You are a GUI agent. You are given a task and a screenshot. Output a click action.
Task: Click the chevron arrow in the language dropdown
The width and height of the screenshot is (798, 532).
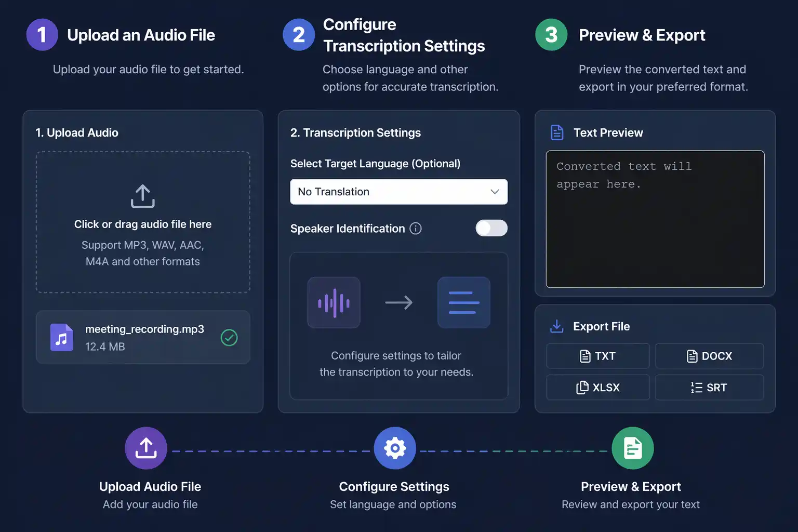tap(495, 192)
